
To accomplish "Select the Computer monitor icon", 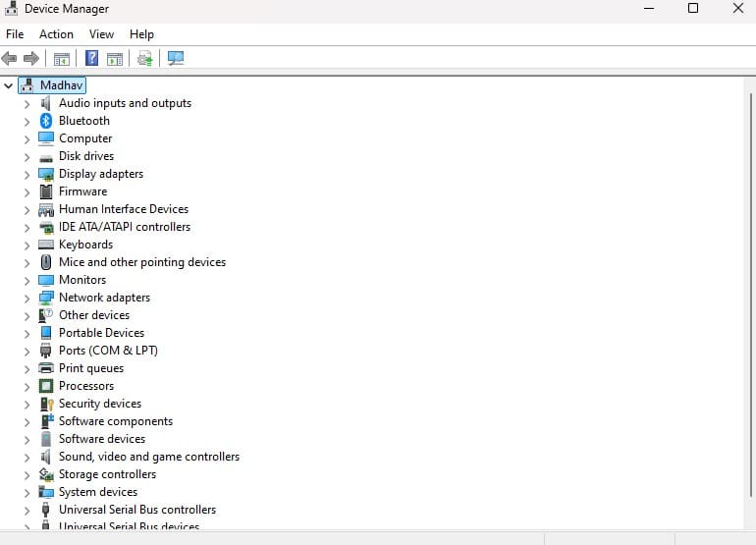I will click(x=46, y=138).
